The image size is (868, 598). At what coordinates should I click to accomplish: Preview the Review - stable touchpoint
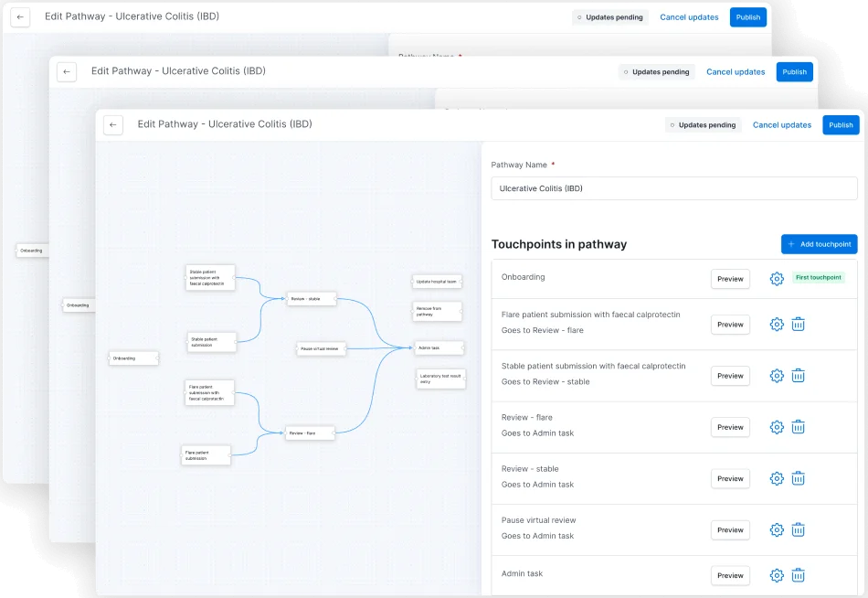point(730,478)
